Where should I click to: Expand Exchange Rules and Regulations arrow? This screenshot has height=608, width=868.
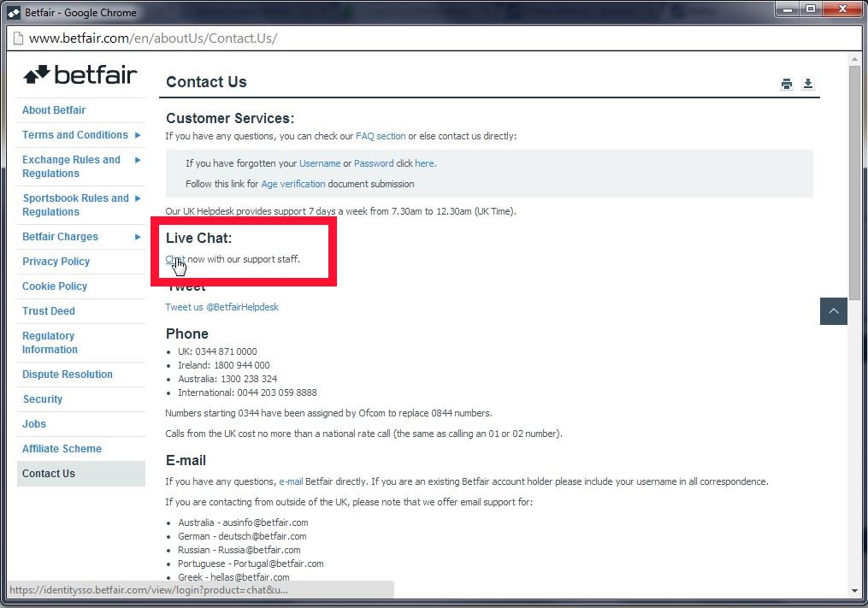(x=138, y=160)
